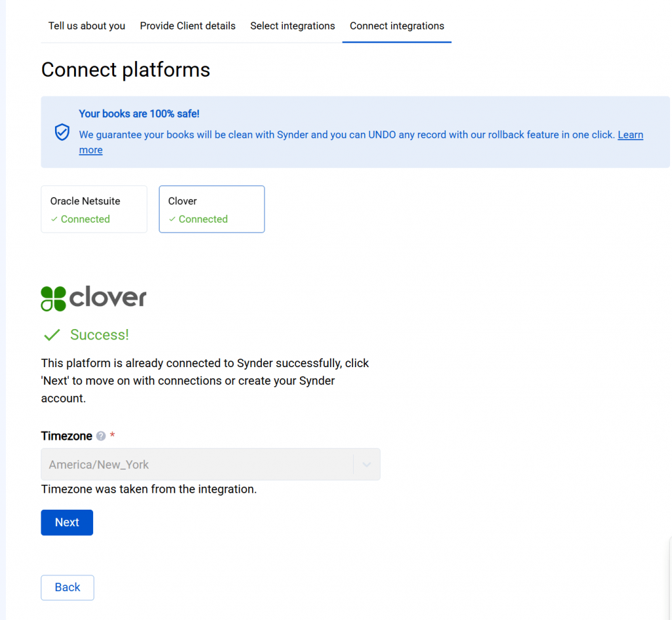The height and width of the screenshot is (620, 672).
Task: Open the America/New_York timezone dropdown
Action: click(x=211, y=464)
